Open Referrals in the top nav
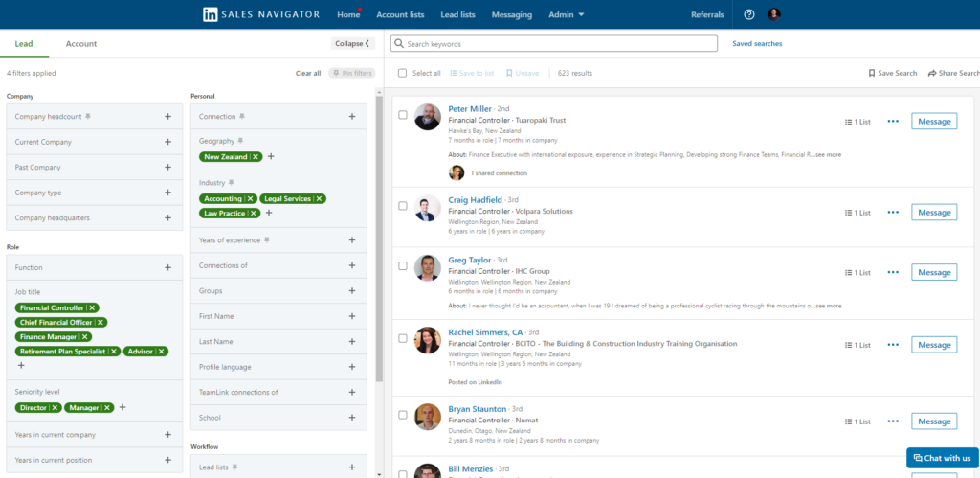980x478 pixels. (707, 14)
